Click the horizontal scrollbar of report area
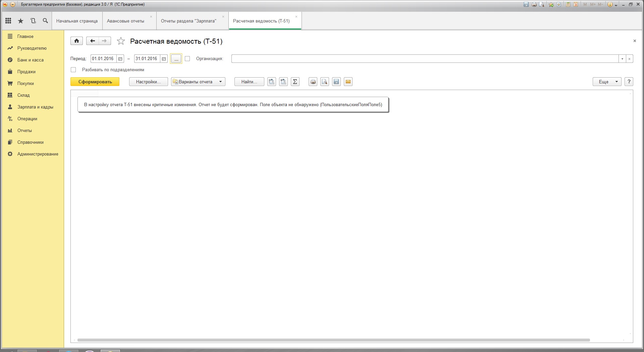The width and height of the screenshot is (644, 352). point(333,340)
